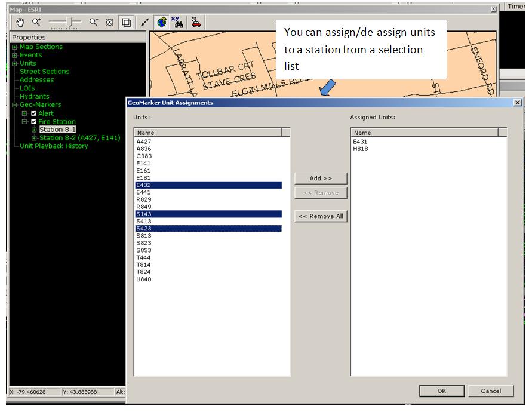Expand the Map Sections tree node
This screenshot has width=532, height=412.
tap(15, 47)
